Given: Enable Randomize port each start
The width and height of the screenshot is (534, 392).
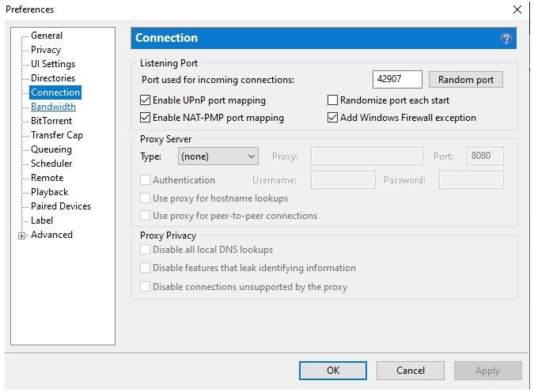Looking at the screenshot, I should 332,100.
